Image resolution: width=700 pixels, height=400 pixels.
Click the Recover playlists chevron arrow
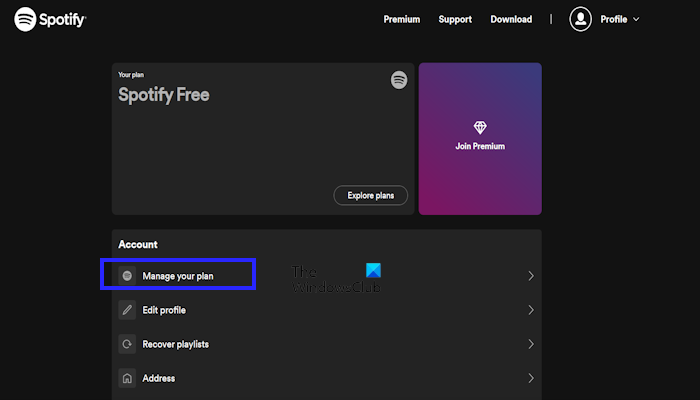pyautogui.click(x=531, y=344)
